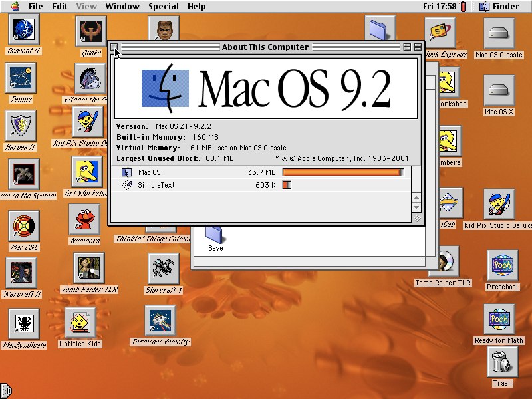Image resolution: width=532 pixels, height=399 pixels.
Task: Open the Window menu
Action: point(122,7)
